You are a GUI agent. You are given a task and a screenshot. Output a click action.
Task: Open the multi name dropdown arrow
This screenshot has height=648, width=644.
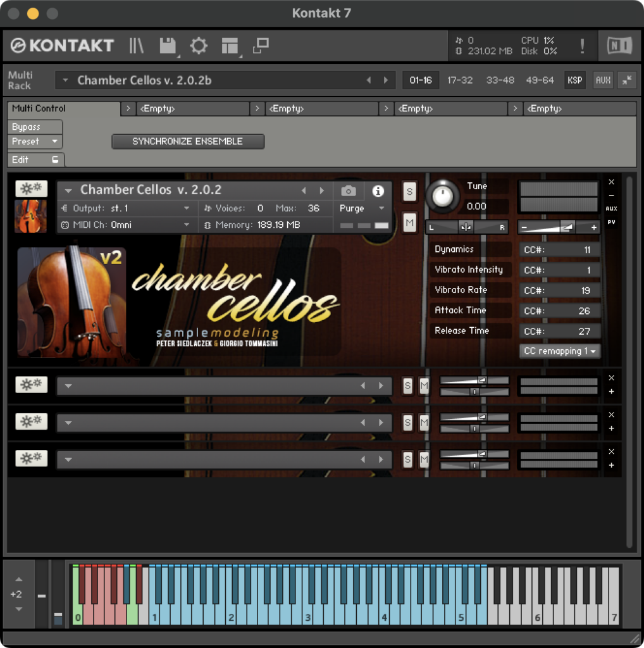coord(65,80)
